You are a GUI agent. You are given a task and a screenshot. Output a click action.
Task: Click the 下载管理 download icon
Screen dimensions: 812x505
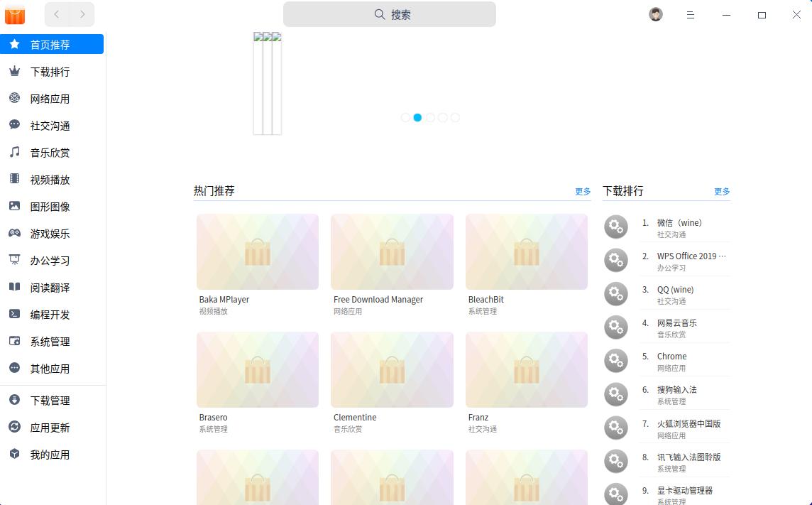tap(14, 399)
